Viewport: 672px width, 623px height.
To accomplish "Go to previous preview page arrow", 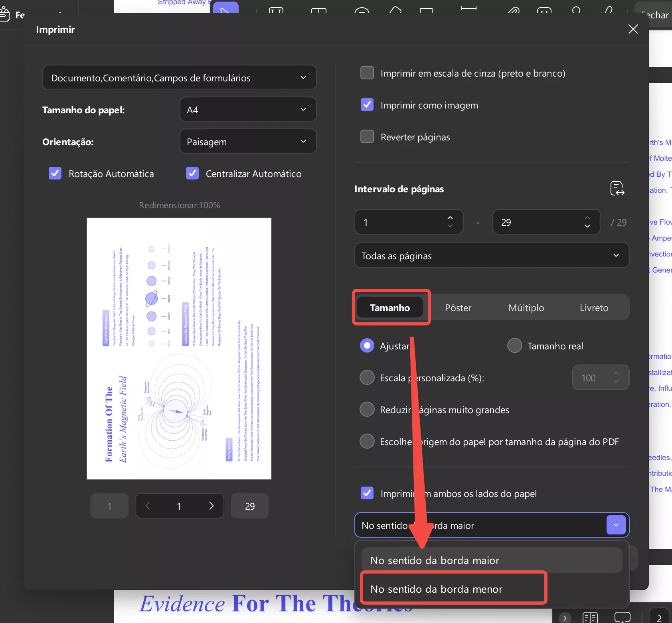I will tap(148, 506).
